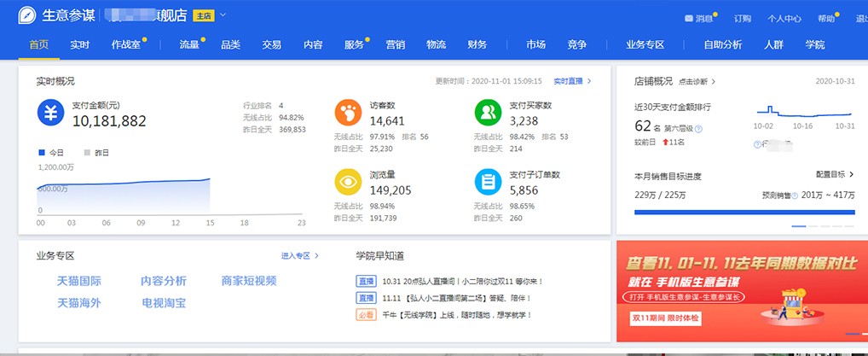Open the 天猫国际 link
This screenshot has width=868, height=356.
[x=79, y=281]
